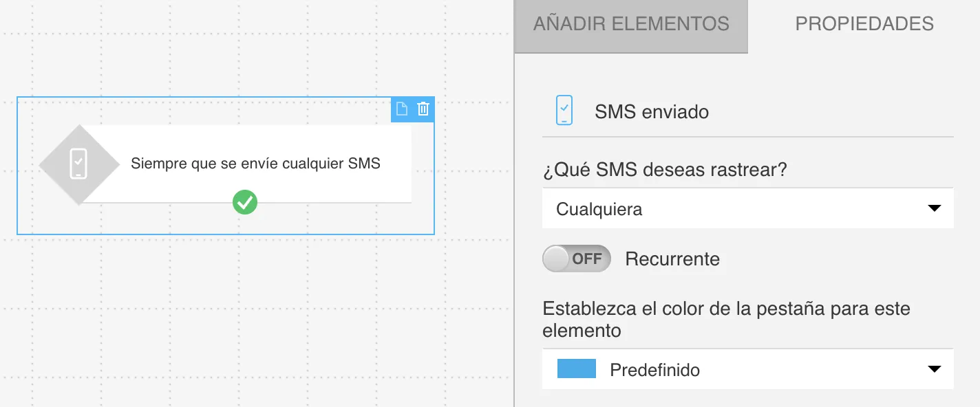This screenshot has height=407, width=980.
Task: Select node 'Siempre que se envíe cualquier SMS'
Action: point(255,164)
